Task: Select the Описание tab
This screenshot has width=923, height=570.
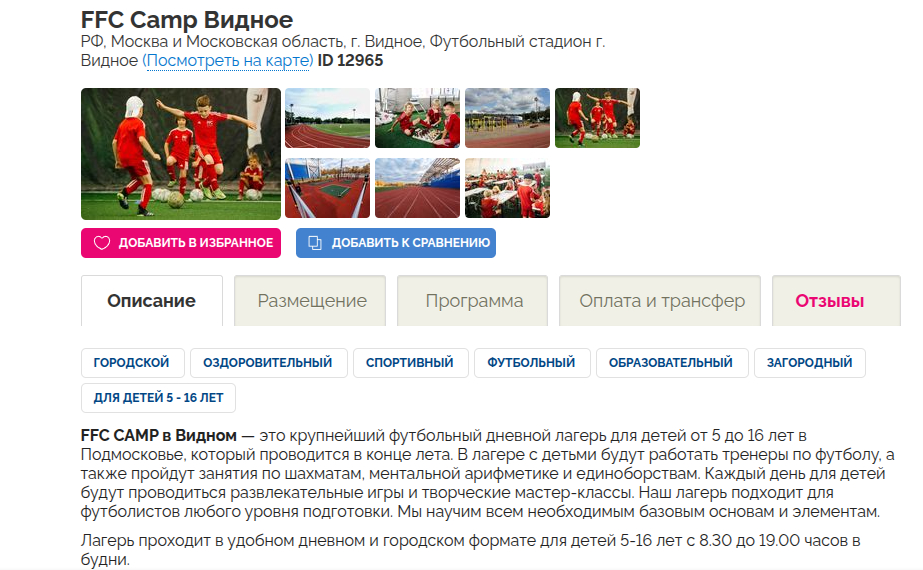Action: pyautogui.click(x=152, y=301)
